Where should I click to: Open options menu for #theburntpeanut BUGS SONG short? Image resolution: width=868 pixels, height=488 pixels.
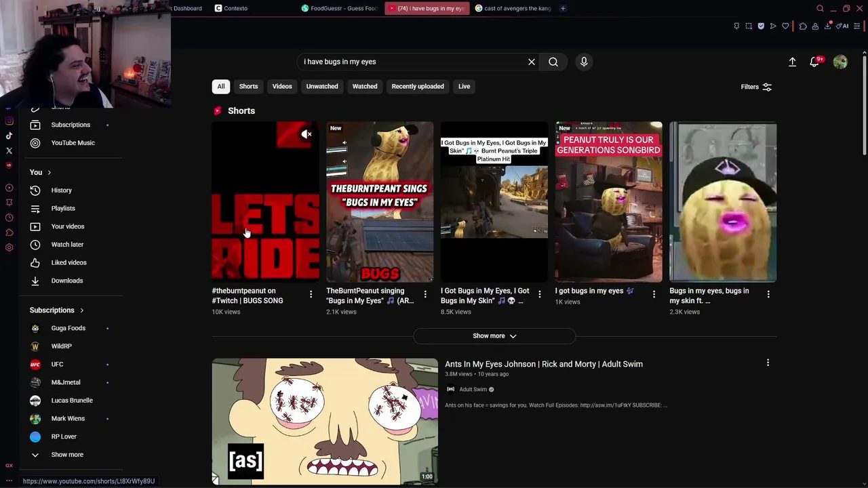point(311,294)
